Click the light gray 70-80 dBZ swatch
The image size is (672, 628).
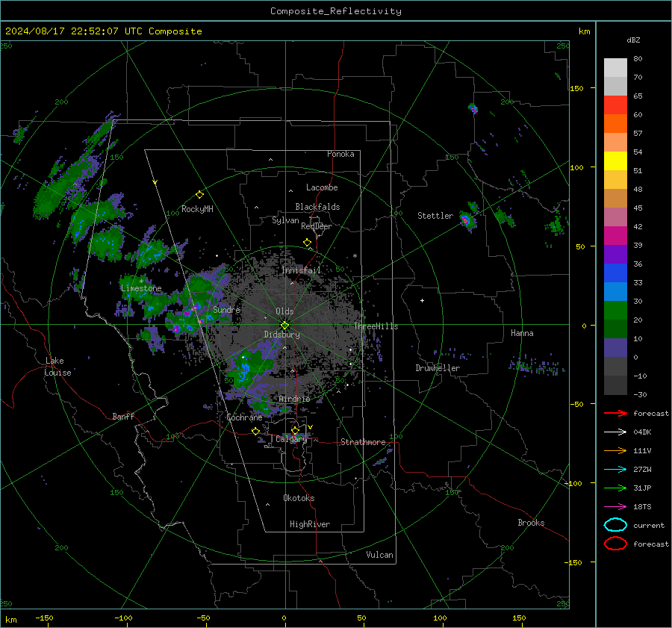pos(615,68)
